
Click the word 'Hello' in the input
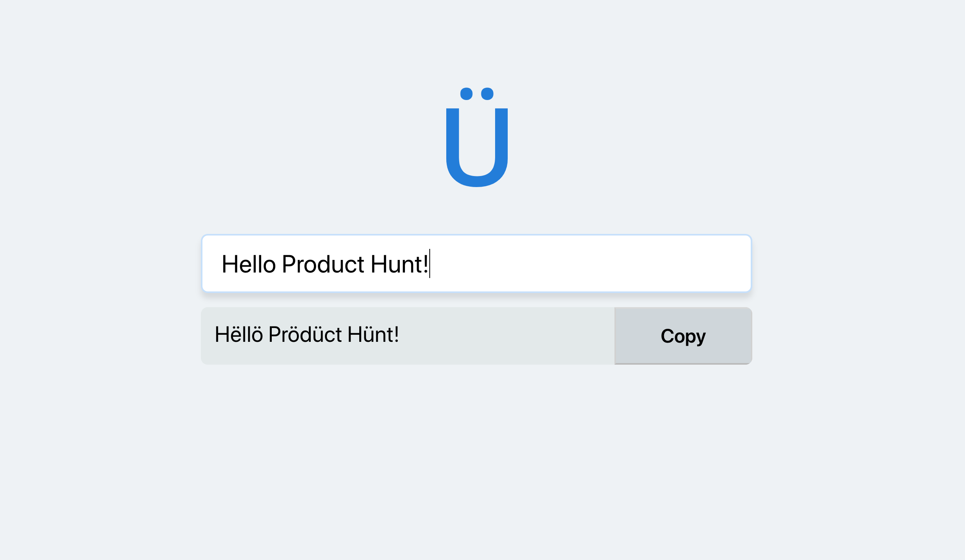[248, 265]
